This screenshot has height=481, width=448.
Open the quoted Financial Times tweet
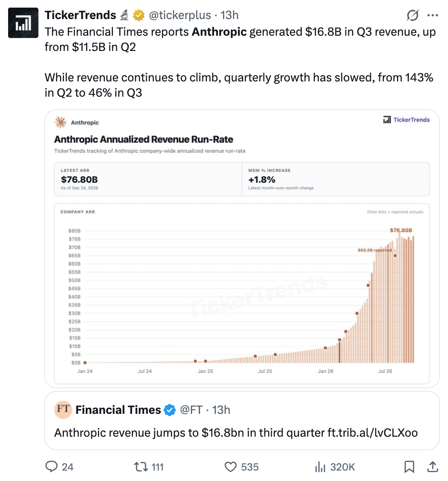click(242, 421)
